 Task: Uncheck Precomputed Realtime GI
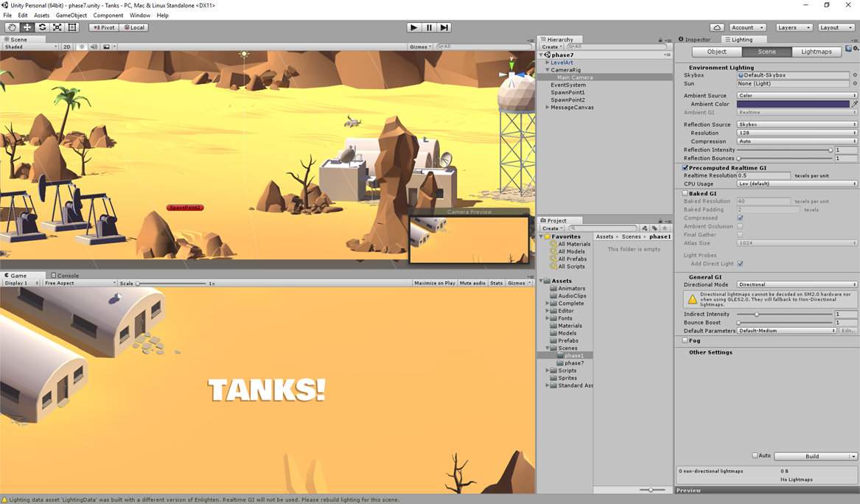(685, 168)
